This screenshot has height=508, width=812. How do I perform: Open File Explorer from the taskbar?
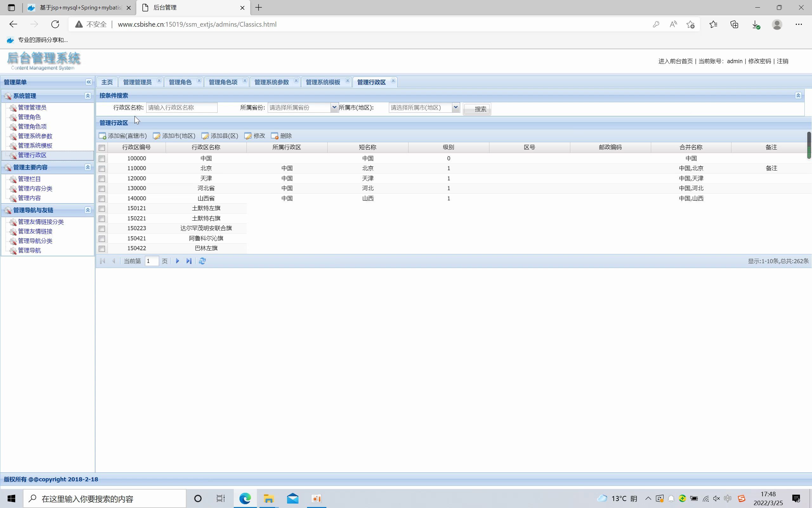coord(268,498)
